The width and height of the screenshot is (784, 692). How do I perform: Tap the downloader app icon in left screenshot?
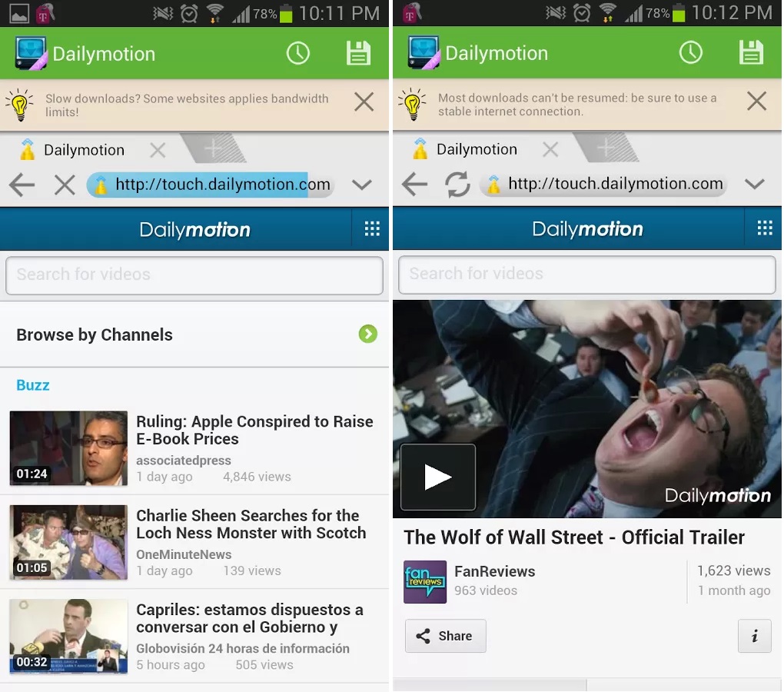click(x=32, y=53)
